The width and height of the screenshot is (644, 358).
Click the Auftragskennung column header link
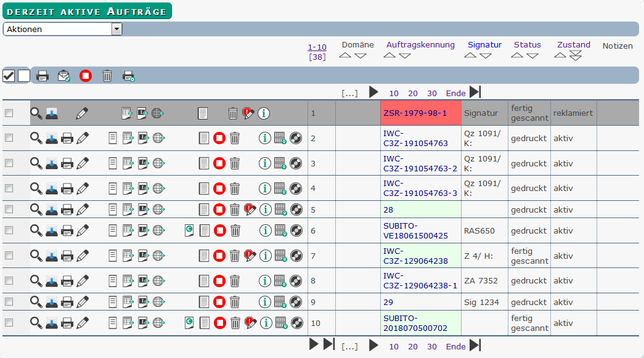click(x=420, y=45)
